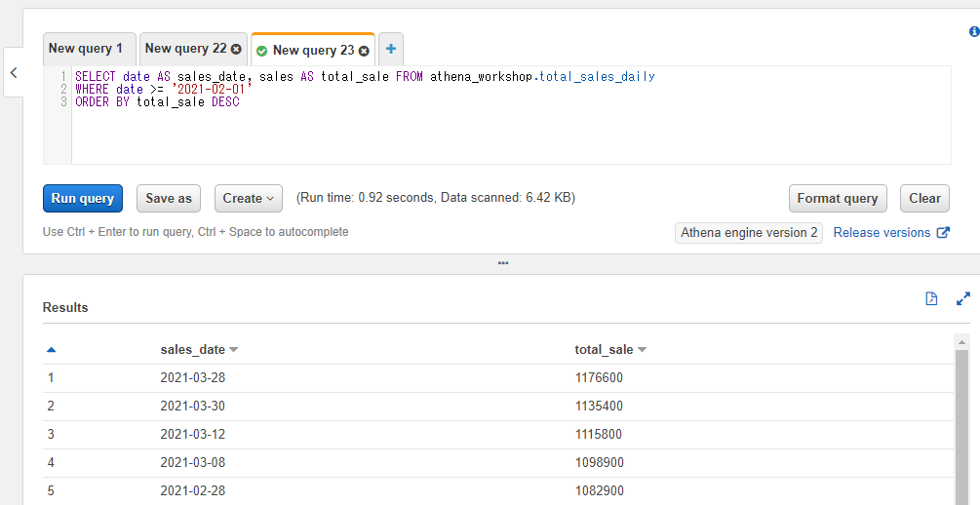Run the query
The image size is (980, 505).
pos(83,198)
